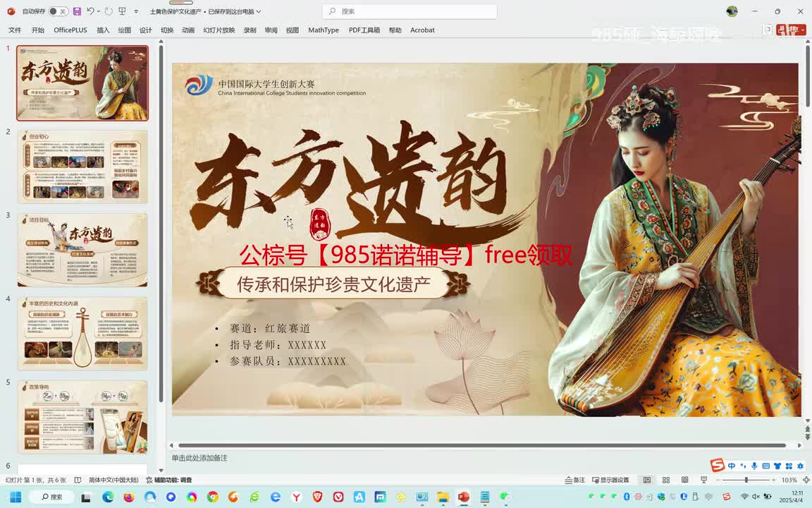
Task: Click in the 搜索 search box
Action: (x=410, y=11)
